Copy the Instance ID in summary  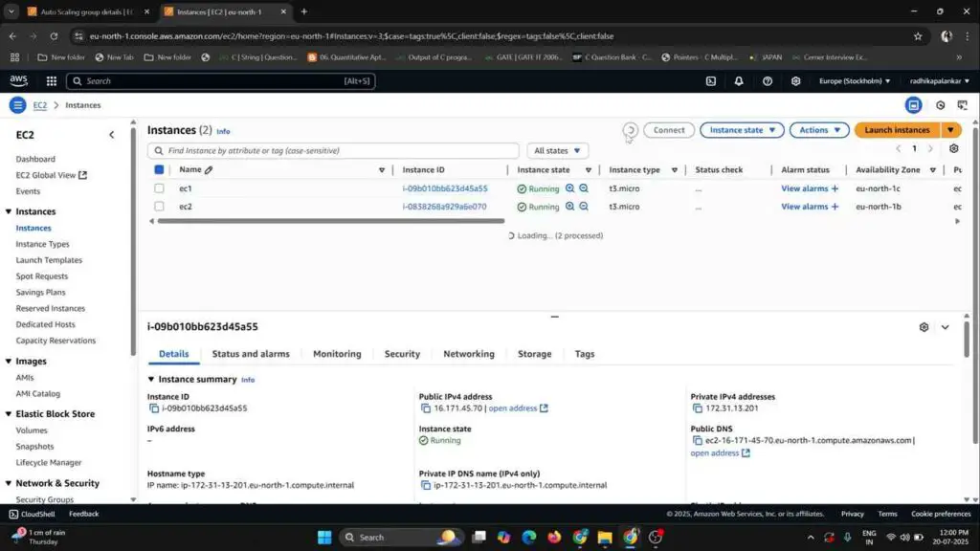coord(154,408)
